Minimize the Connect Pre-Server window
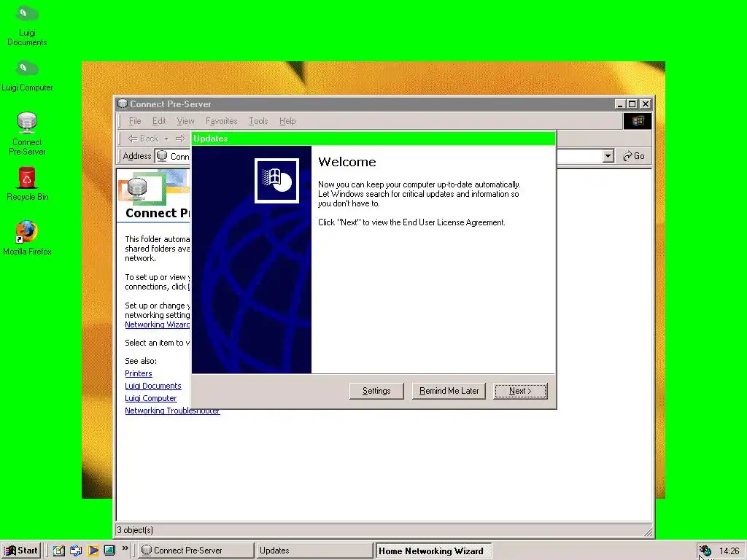The image size is (747, 560). [620, 104]
